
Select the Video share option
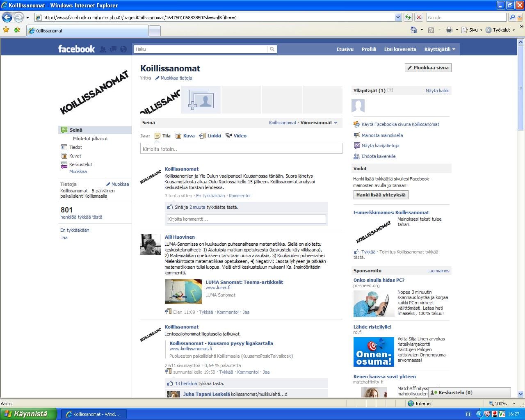point(236,136)
